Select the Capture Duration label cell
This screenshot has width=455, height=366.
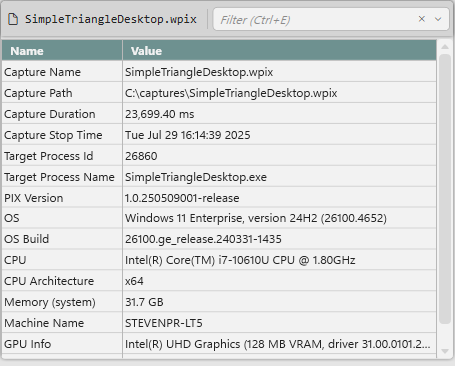click(62, 114)
